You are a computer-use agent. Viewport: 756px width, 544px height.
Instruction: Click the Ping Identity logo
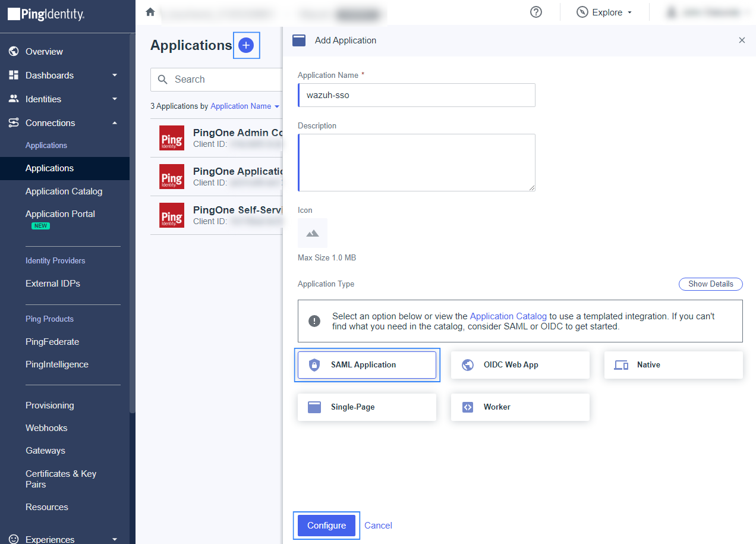(46, 14)
